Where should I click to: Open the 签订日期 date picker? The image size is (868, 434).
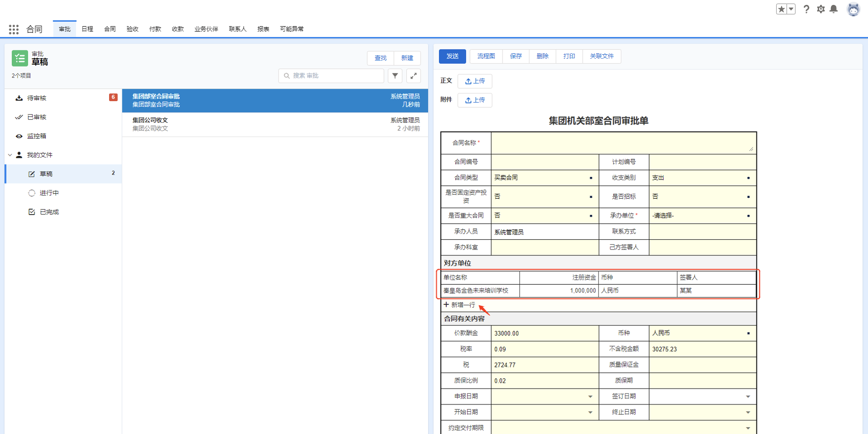703,397
